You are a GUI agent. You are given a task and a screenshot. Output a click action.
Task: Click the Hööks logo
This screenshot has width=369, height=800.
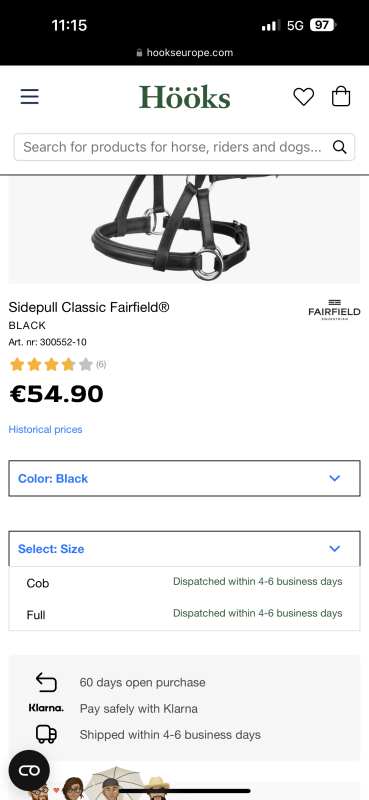click(185, 97)
